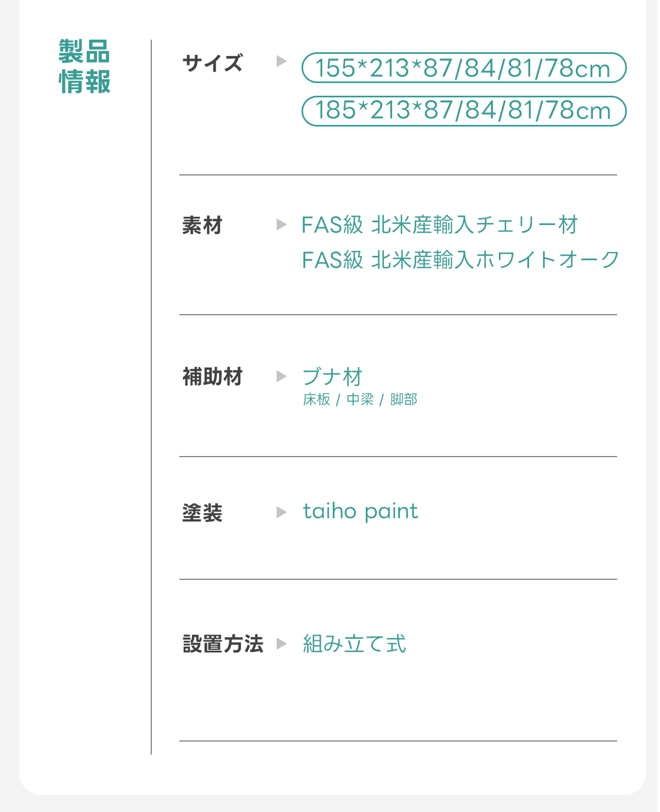Click the 補助材 row label
Image resolution: width=660 pixels, height=812 pixels.
(x=212, y=377)
